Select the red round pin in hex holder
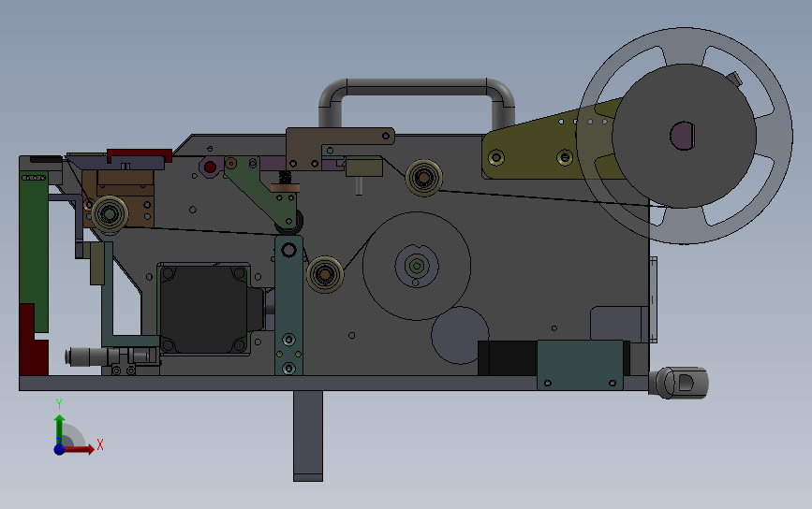The image size is (812, 509). 210,167
